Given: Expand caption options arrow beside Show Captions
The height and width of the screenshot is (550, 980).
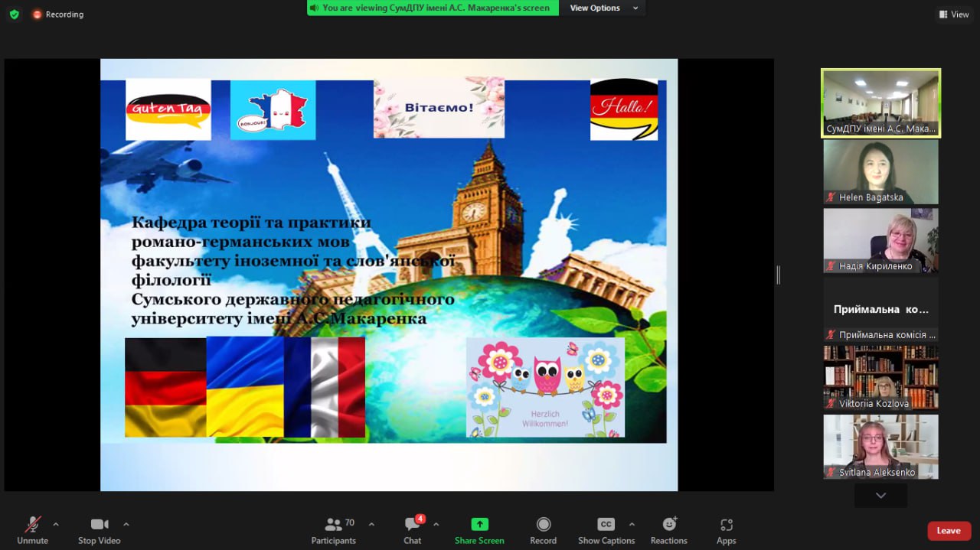Looking at the screenshot, I should click(x=632, y=524).
